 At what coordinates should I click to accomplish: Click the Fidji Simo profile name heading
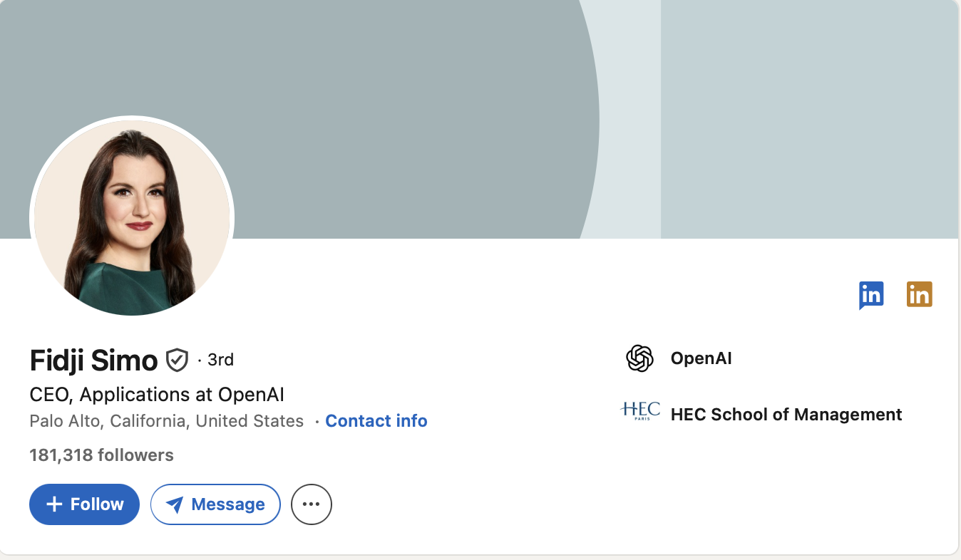pos(93,361)
